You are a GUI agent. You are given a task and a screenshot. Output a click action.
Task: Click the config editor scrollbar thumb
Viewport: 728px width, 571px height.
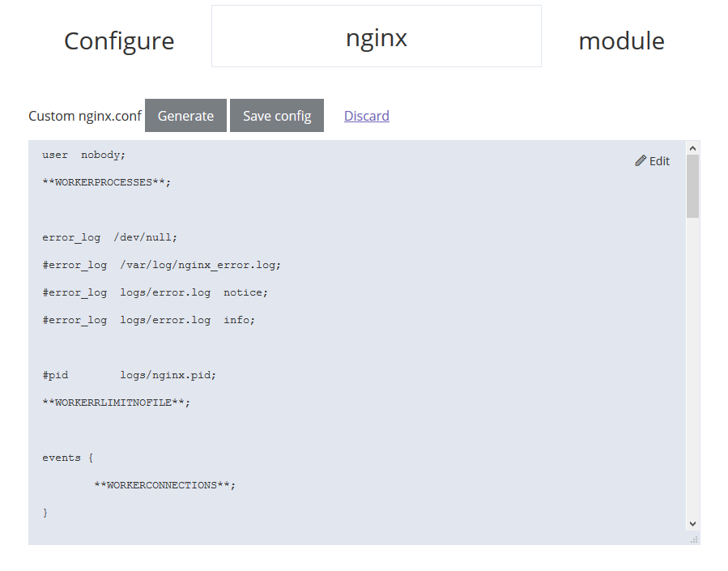(x=692, y=186)
